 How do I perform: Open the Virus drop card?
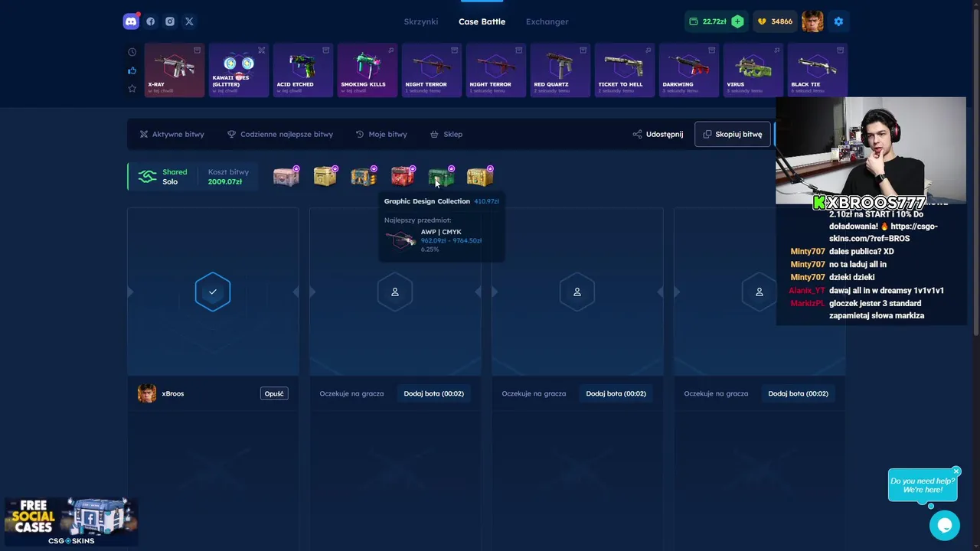[x=753, y=70]
